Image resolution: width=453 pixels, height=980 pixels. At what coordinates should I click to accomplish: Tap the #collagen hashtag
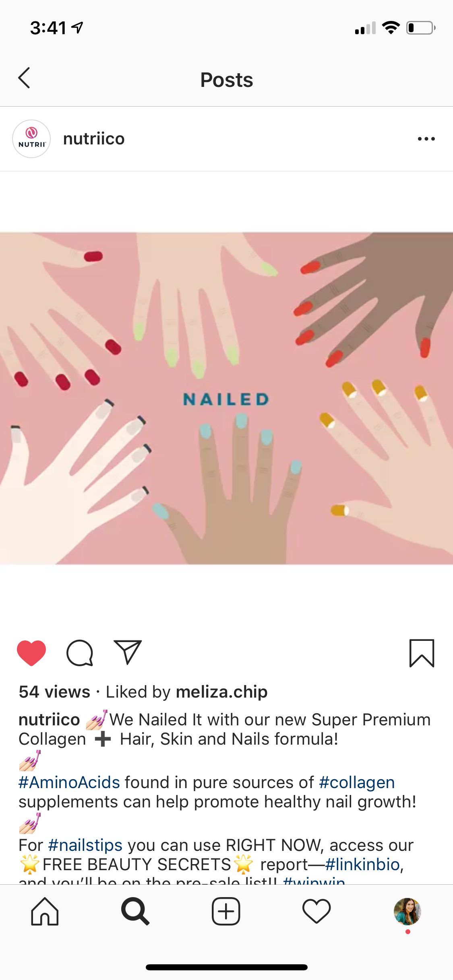357,782
